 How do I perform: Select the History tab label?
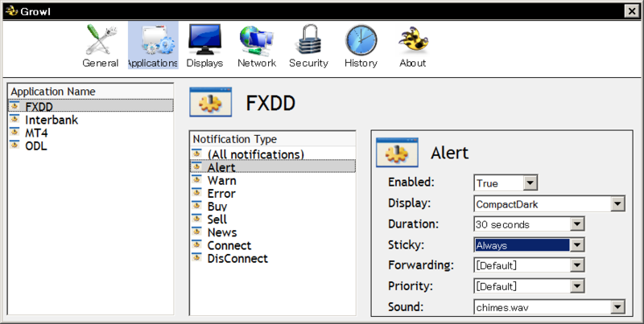361,64
